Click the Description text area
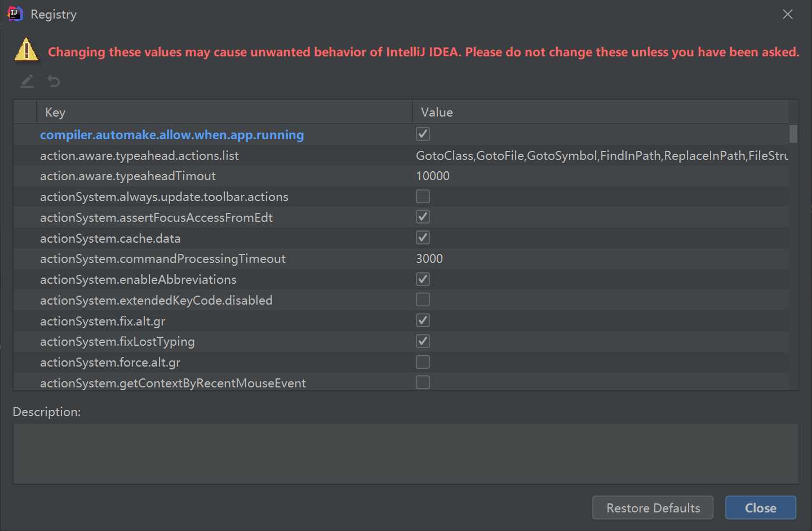This screenshot has height=531, width=812. [x=406, y=453]
